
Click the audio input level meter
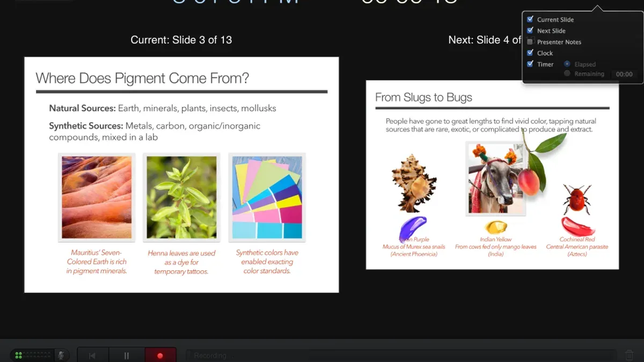tap(33, 355)
